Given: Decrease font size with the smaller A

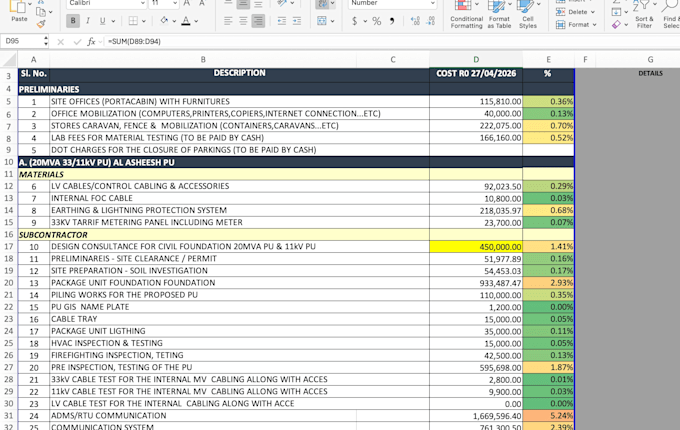Looking at the screenshot, I should pos(202,3).
